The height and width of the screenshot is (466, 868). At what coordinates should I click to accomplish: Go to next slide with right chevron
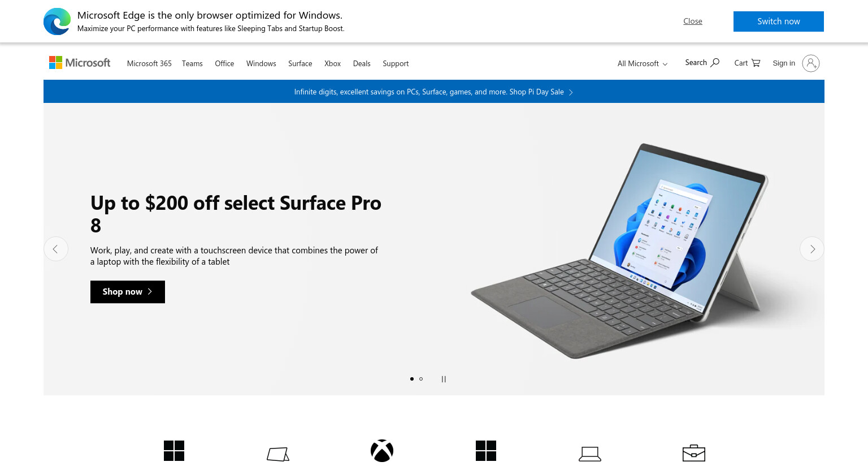click(812, 249)
